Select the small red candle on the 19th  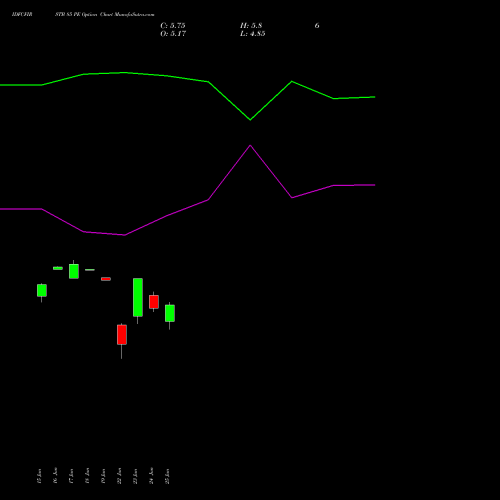pyautogui.click(x=106, y=279)
